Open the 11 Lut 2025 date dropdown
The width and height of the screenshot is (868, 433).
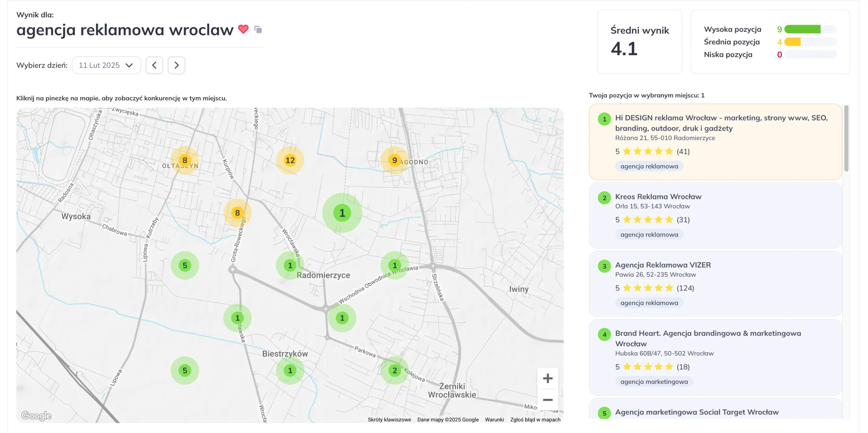click(106, 65)
